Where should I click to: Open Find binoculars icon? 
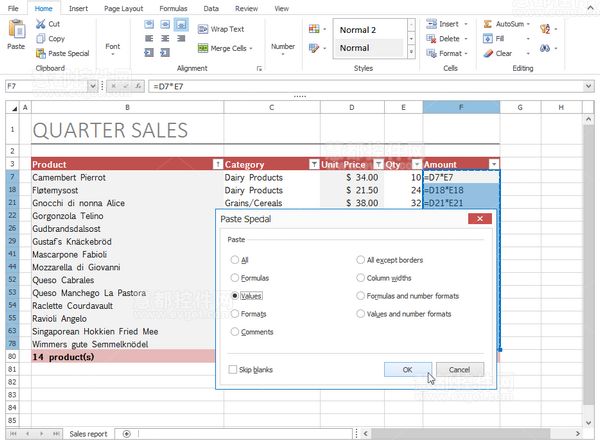tap(545, 48)
